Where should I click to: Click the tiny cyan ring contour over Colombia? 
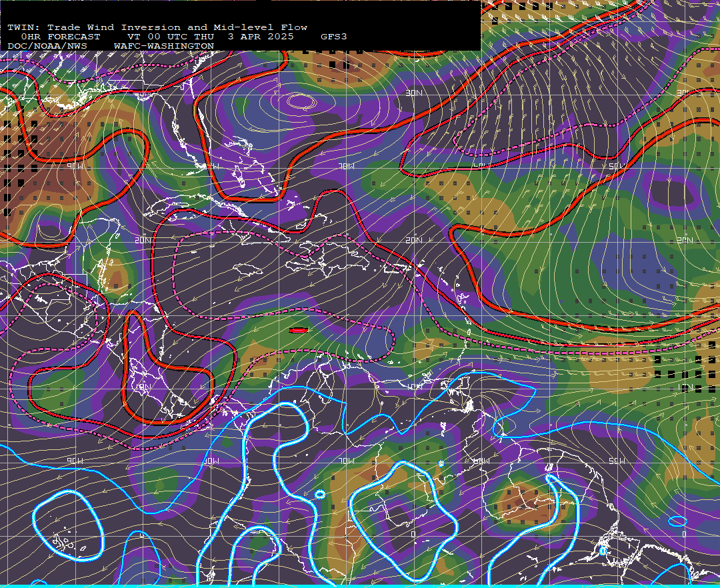coord(320,495)
